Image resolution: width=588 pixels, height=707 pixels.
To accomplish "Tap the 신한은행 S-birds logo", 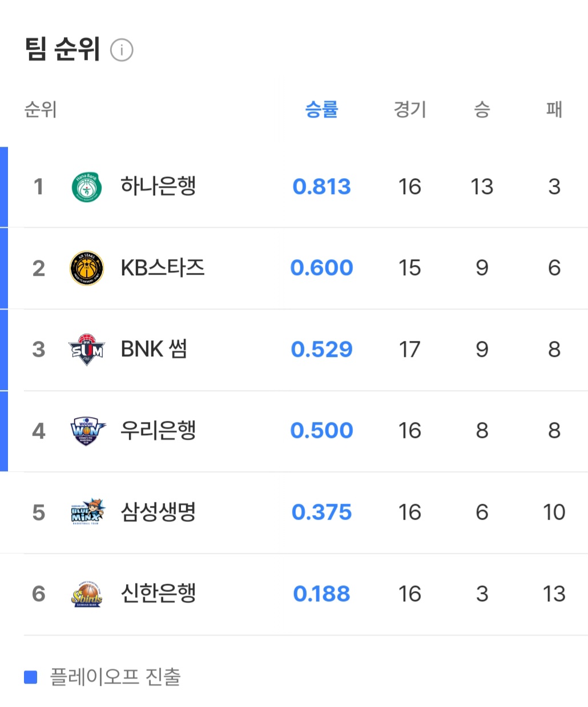I will [x=87, y=593].
